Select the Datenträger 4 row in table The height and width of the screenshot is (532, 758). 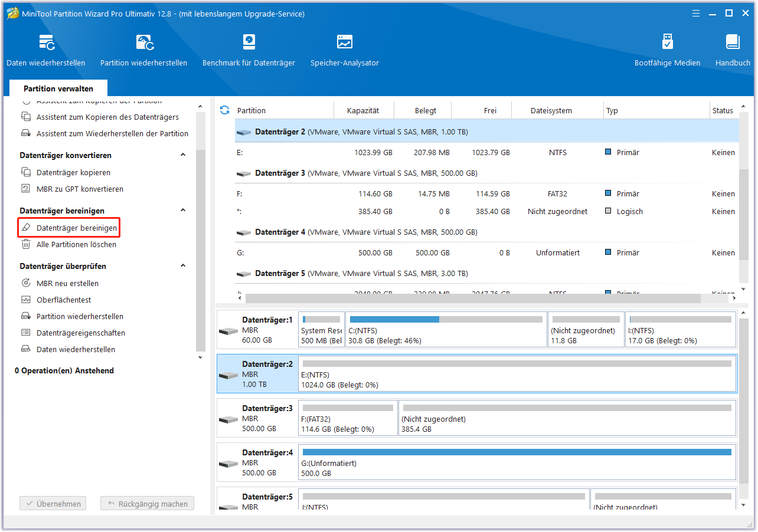tap(486, 232)
